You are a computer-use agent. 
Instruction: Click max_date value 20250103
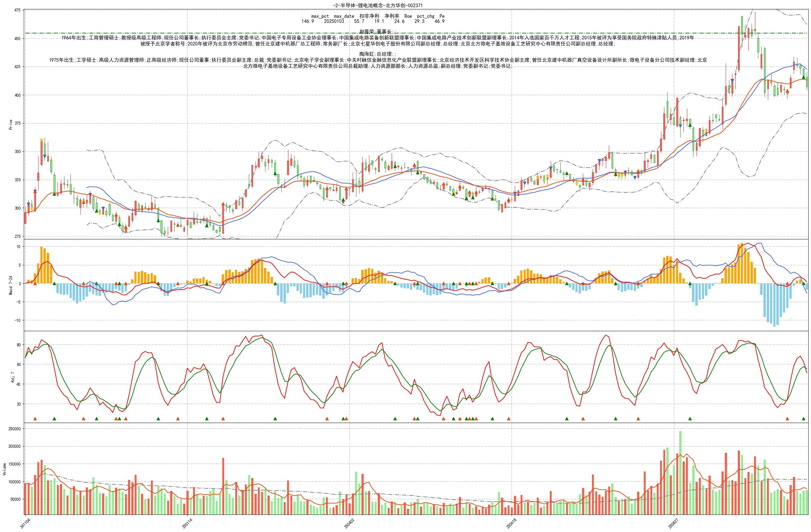click(x=334, y=21)
